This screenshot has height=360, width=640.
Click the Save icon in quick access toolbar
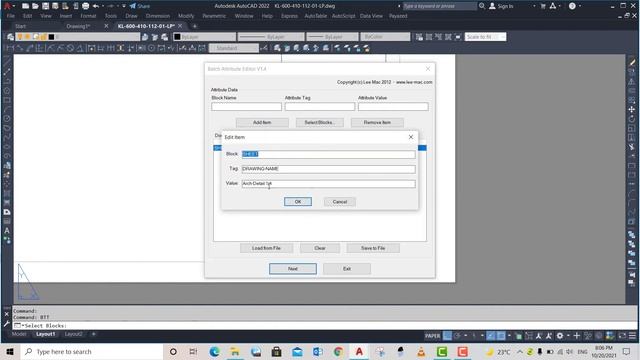click(45, 6)
